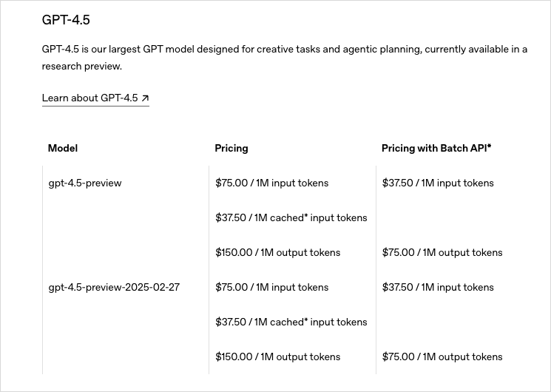551x392 pixels.
Task: Click gpt-4.5-preview-2025-02-27's $150.00 output tokens price
Action: tap(277, 357)
